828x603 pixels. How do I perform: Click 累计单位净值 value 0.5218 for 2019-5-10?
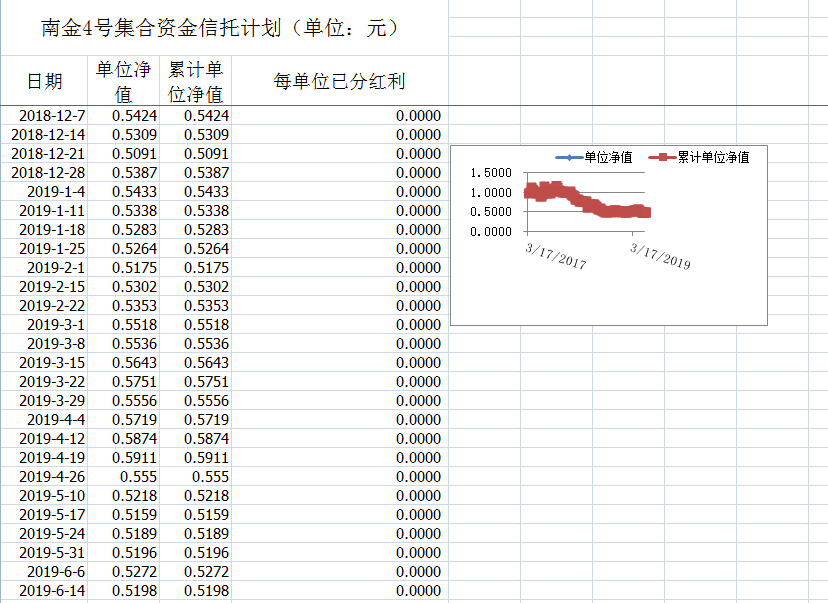(195, 496)
